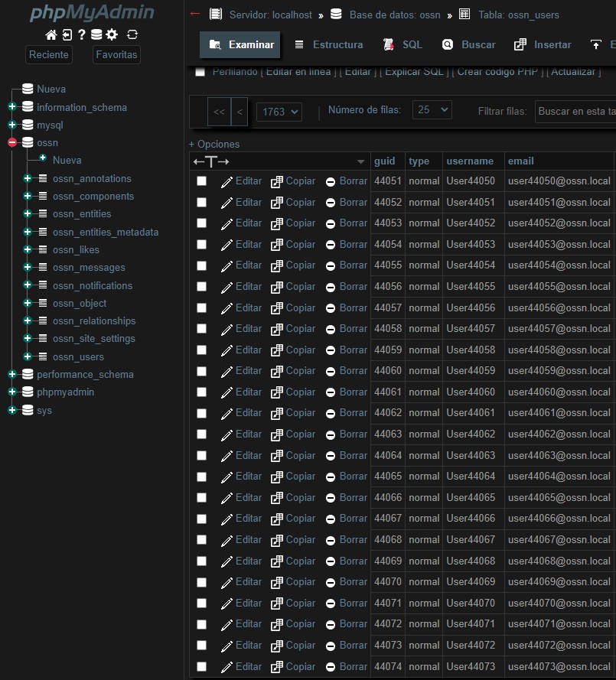This screenshot has height=680, width=616.
Task: Enable the Perfilando checkbox
Action: coord(200,72)
